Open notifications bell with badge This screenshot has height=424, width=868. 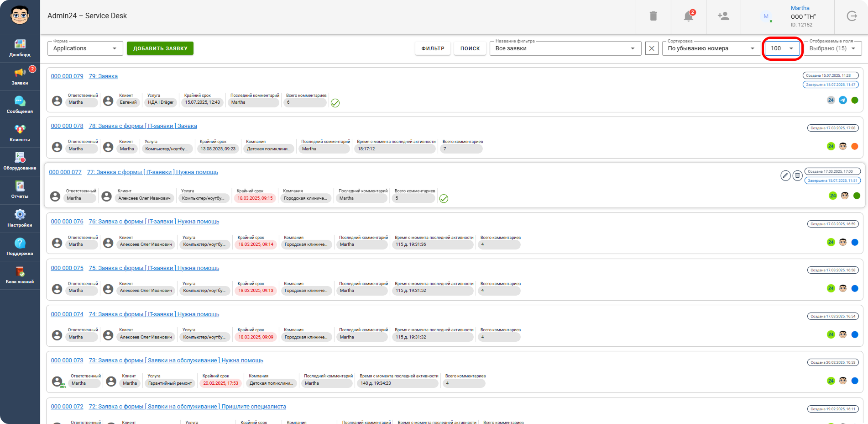[x=689, y=16]
